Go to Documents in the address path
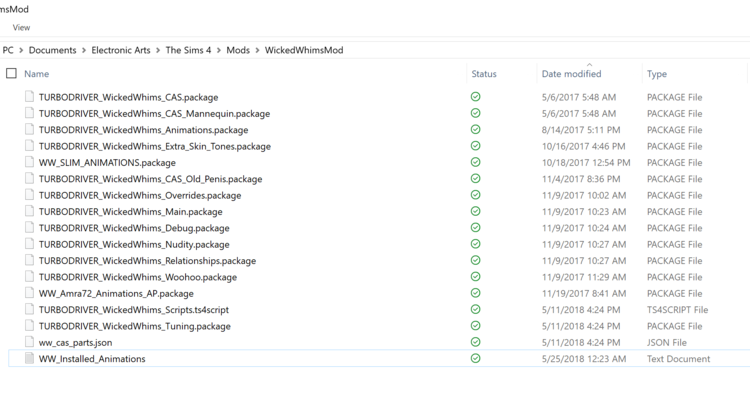 [x=52, y=50]
